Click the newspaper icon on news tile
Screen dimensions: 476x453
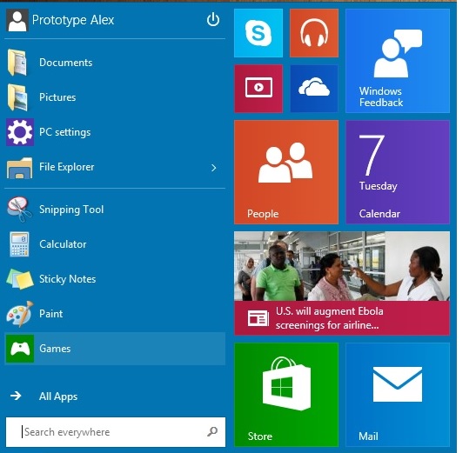tap(258, 318)
